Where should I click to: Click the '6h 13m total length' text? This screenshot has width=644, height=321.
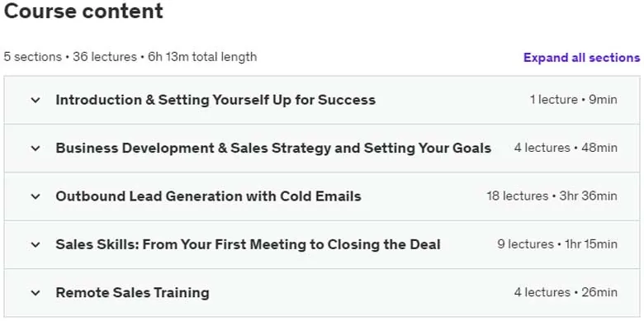pyautogui.click(x=202, y=57)
